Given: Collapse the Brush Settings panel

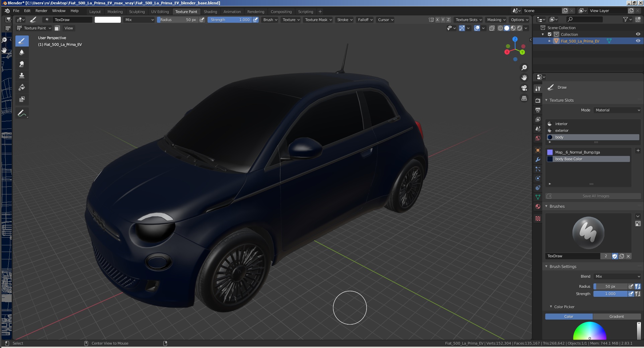Looking at the screenshot, I should [x=547, y=266].
